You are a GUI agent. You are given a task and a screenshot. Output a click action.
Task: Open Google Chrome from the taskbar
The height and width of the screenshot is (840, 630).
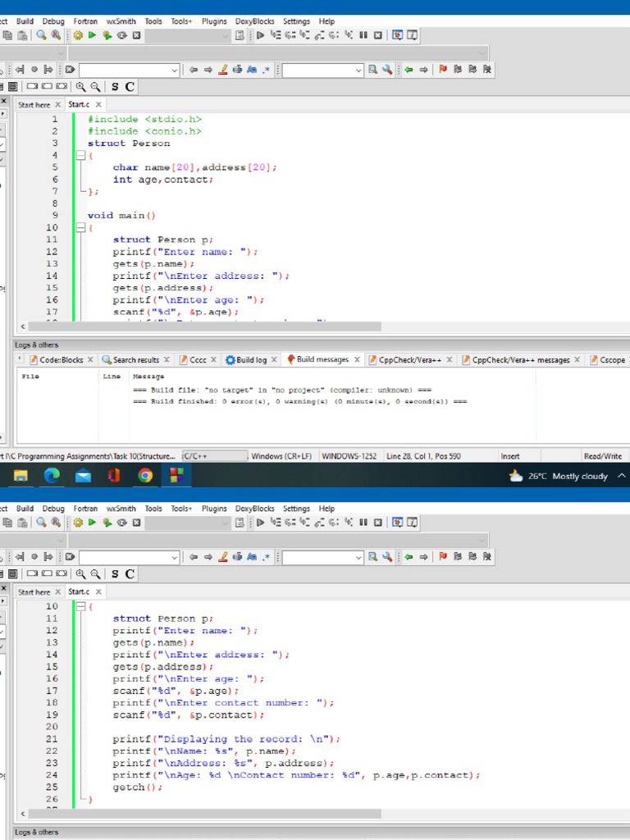tap(144, 475)
